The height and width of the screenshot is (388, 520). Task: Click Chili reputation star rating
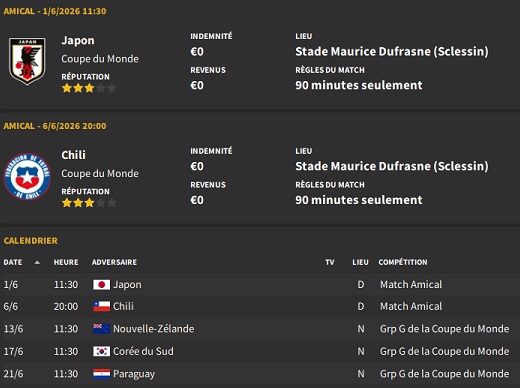(x=89, y=203)
